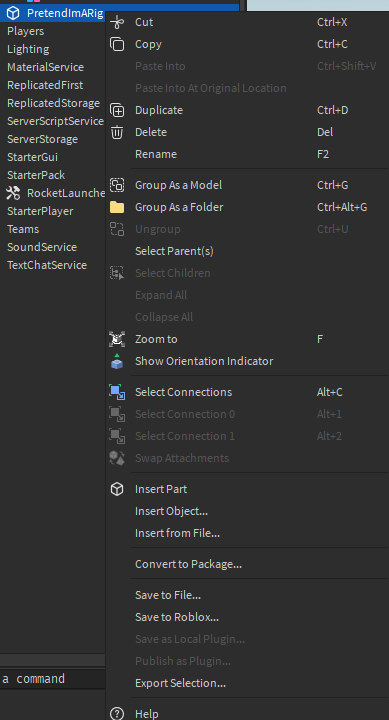
Task: Choose Rename from the menu
Action: (x=248, y=154)
